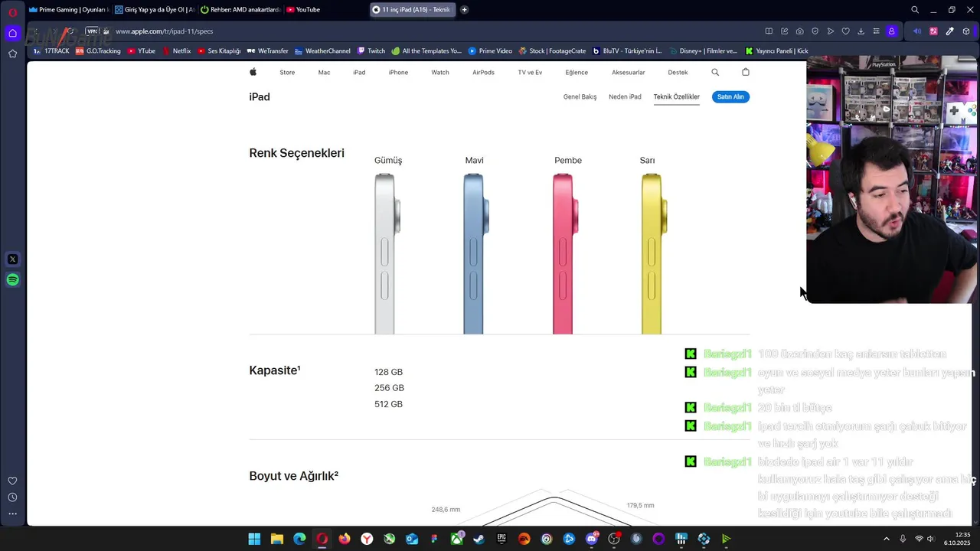
Task: Go to Neden iPad link
Action: pos(625,96)
